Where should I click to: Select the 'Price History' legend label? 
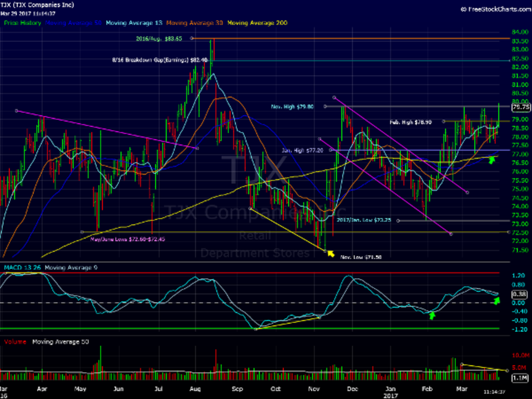coord(23,22)
